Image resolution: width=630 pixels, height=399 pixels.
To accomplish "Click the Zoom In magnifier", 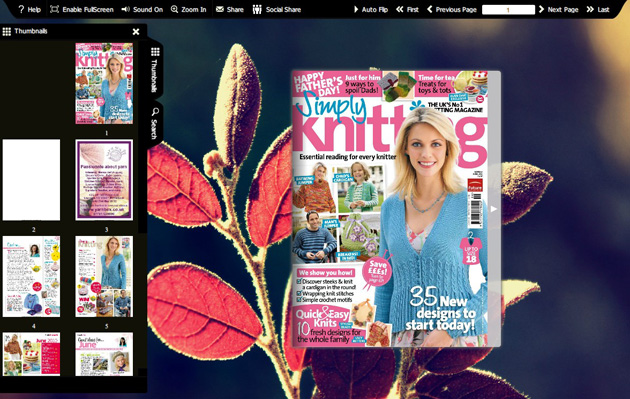I will 188,9.
